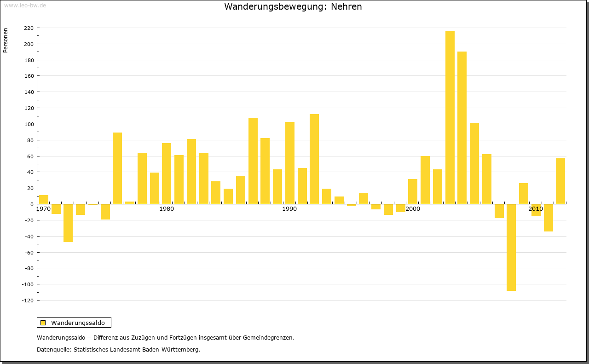
Task: Click the 1992 bar reaching about 112
Action: (314, 159)
